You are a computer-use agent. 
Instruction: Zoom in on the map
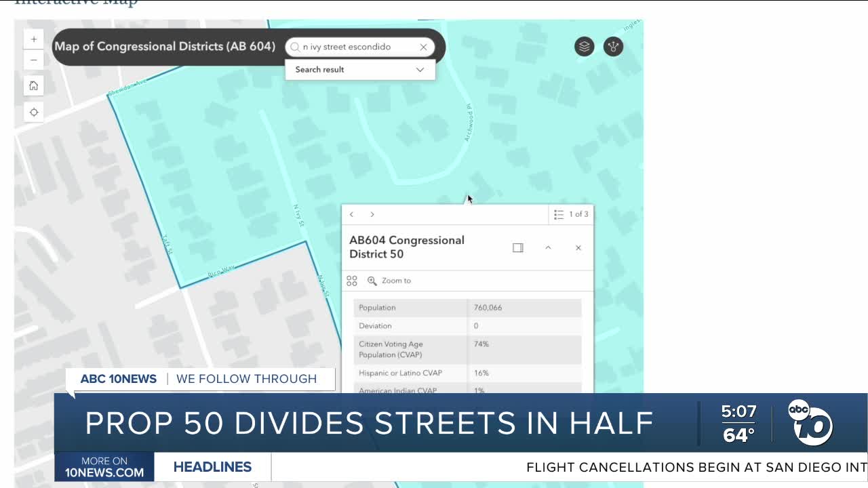click(x=34, y=39)
